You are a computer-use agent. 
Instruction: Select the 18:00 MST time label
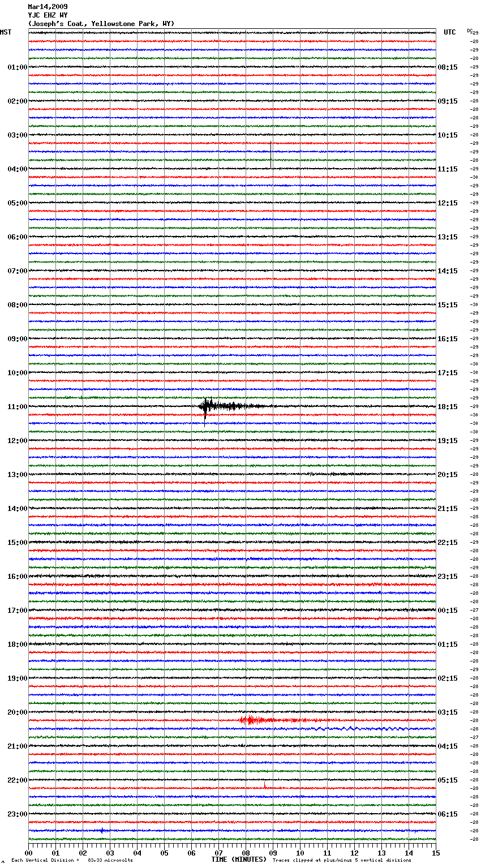pyautogui.click(x=18, y=644)
